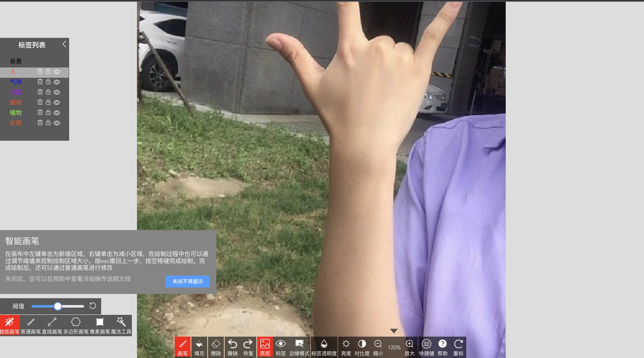Hide the 人 label layer
This screenshot has height=358, width=644.
click(57, 72)
